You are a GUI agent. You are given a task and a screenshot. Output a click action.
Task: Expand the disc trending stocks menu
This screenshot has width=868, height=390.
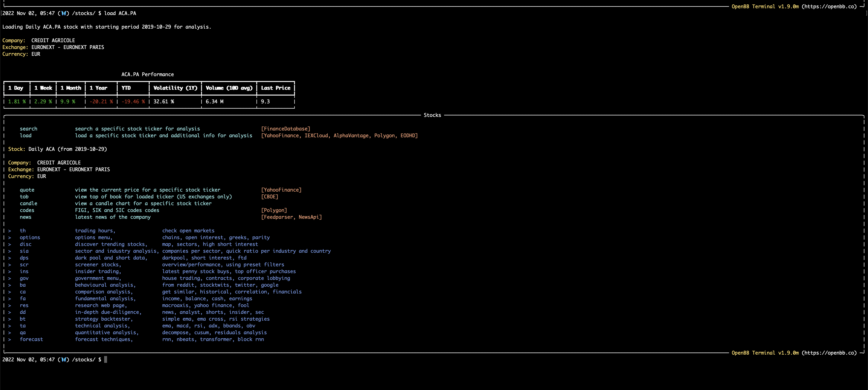[26, 244]
